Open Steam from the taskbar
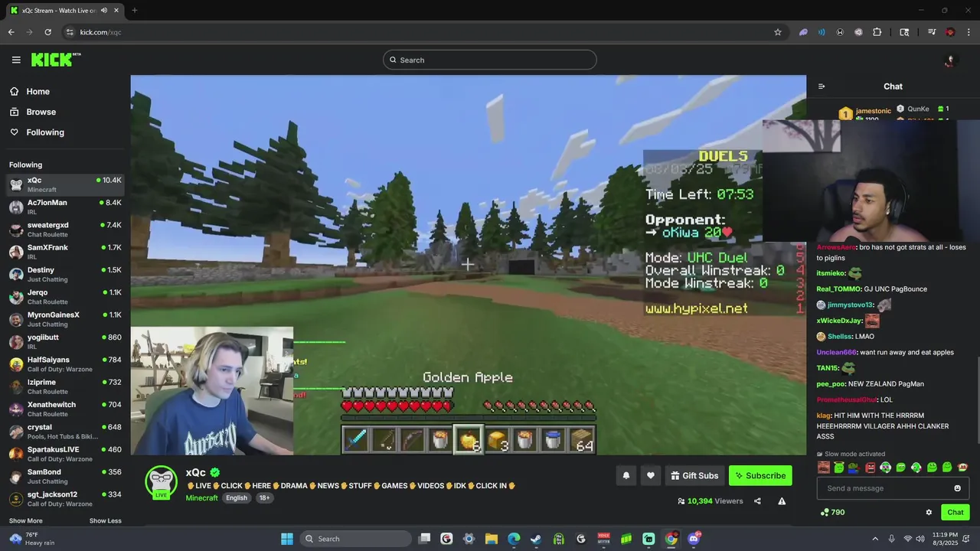 (x=536, y=539)
